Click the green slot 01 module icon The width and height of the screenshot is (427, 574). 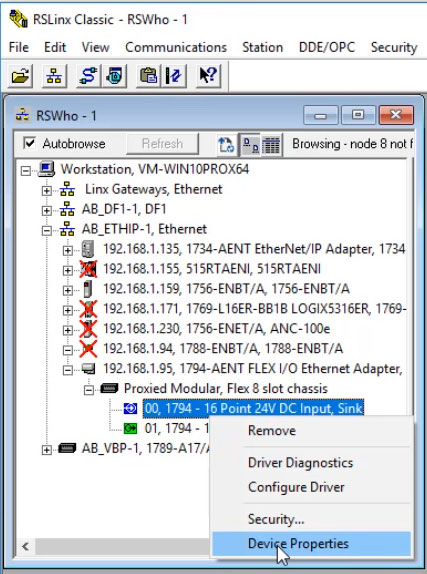(x=130, y=428)
